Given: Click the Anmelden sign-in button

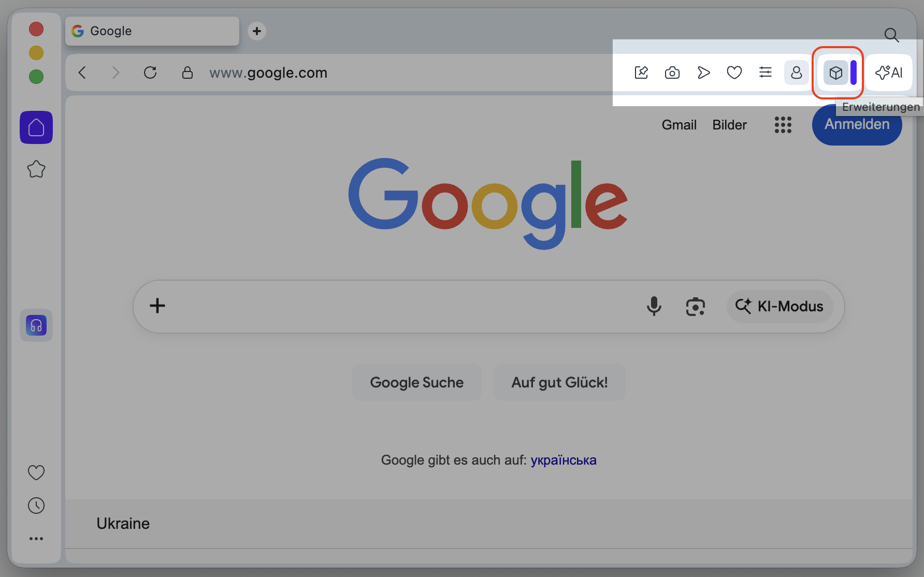Looking at the screenshot, I should pyautogui.click(x=857, y=125).
